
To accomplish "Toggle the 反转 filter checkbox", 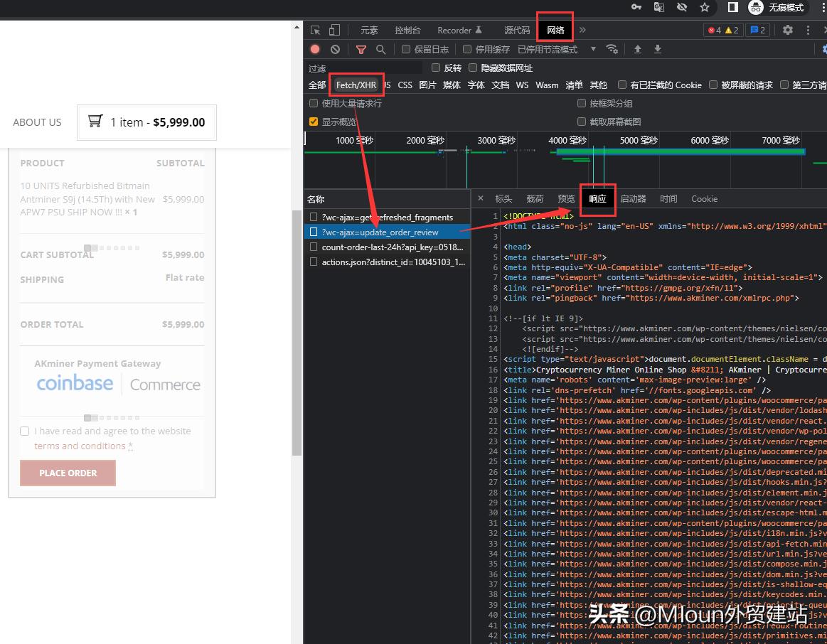I will [x=434, y=68].
